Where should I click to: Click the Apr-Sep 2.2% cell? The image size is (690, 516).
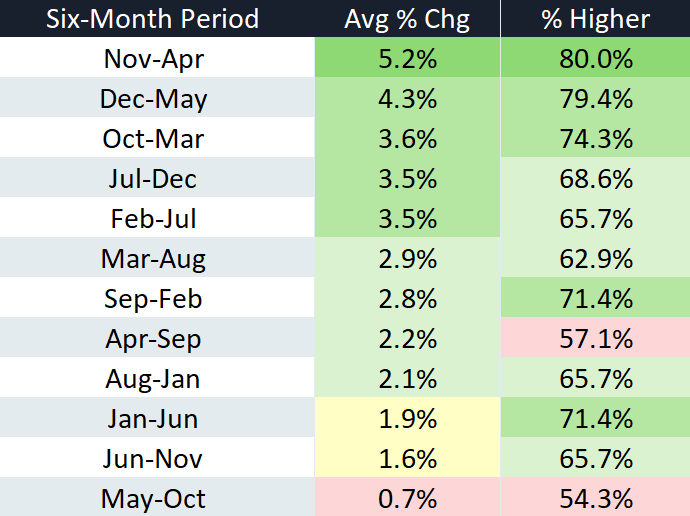click(407, 337)
